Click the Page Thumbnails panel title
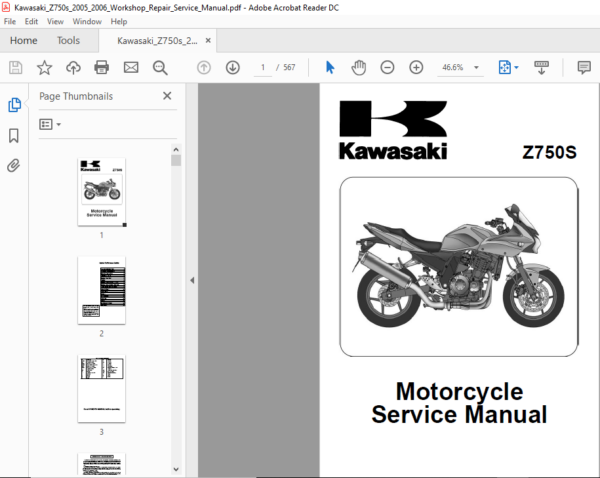 [x=76, y=96]
